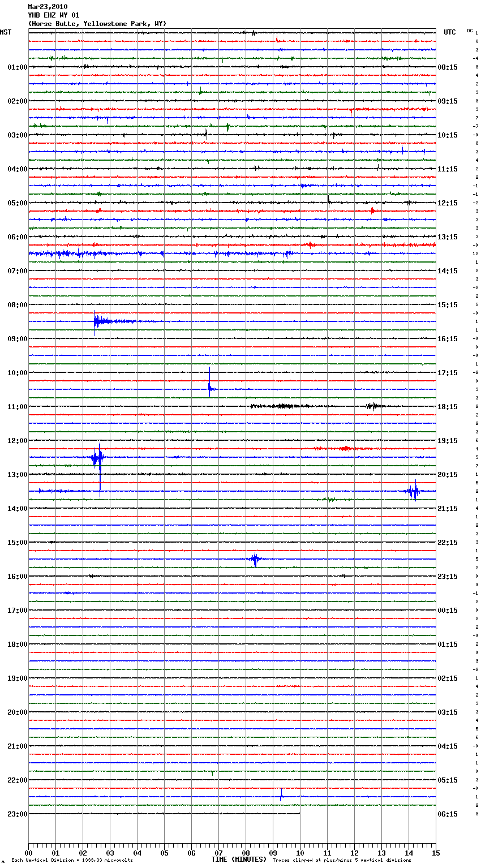Select the 10:00 MST time label
This screenshot has width=481, height=868.
(18, 373)
